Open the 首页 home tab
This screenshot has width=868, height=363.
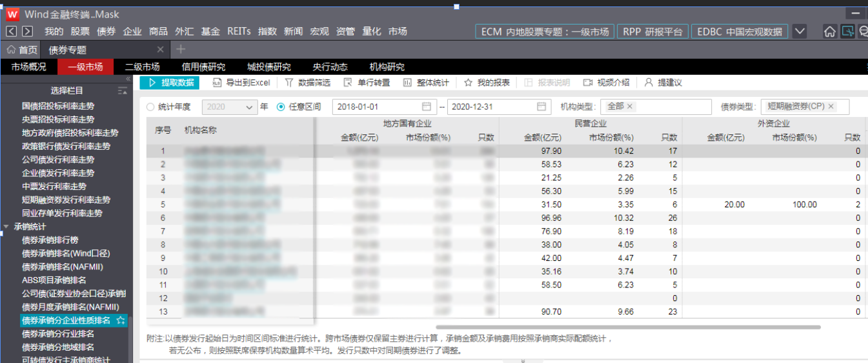tap(21, 50)
